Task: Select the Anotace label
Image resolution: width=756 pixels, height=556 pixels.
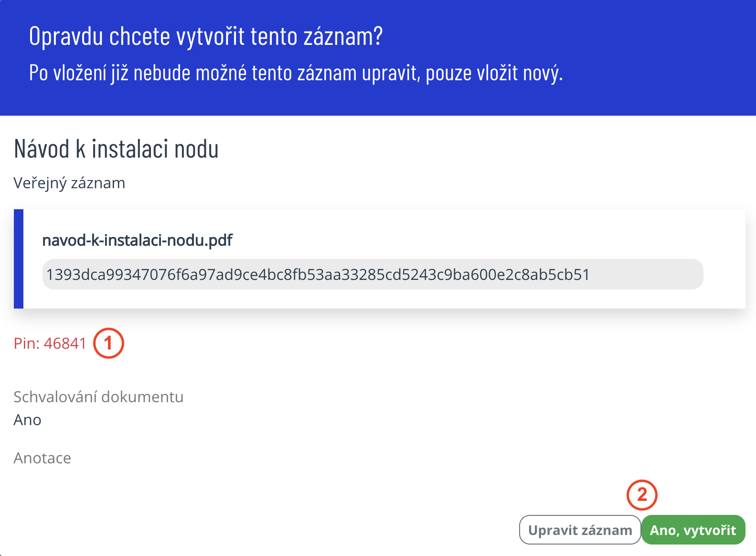Action: [42, 458]
